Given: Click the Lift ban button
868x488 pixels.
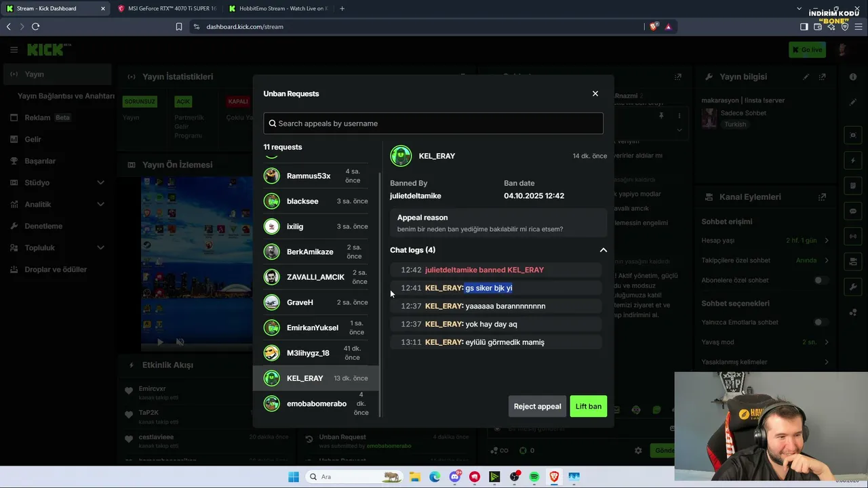Looking at the screenshot, I should coord(589,407).
